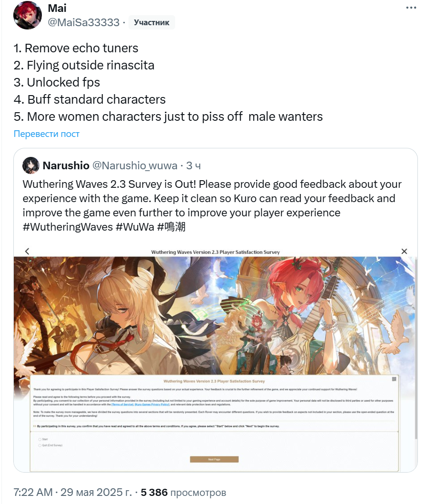Image resolution: width=426 pixels, height=504 pixels.
Task: Close the survey with X icon
Action: click(404, 252)
